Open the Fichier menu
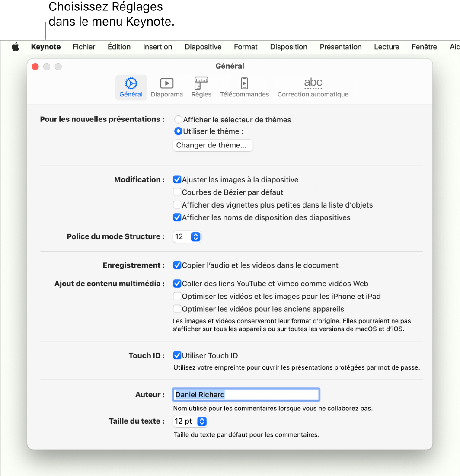The width and height of the screenshot is (460, 476). click(x=84, y=47)
